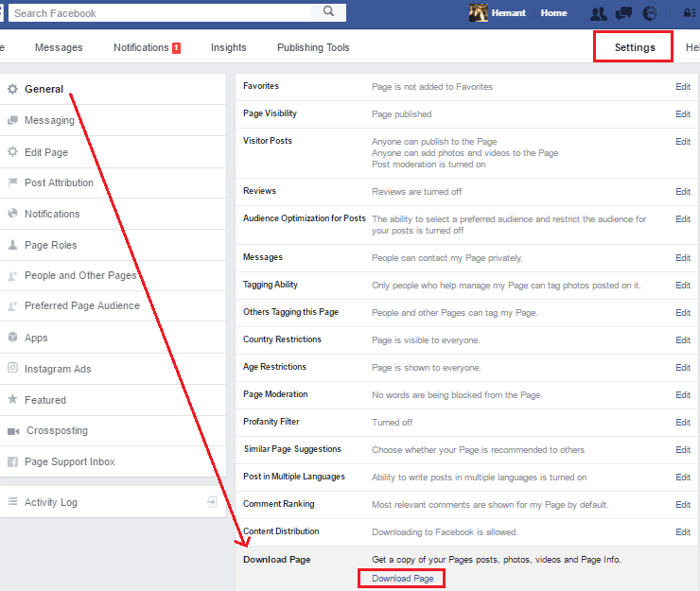Click the Instagram Ads camera icon
This screenshot has width=700, height=591.
[13, 368]
